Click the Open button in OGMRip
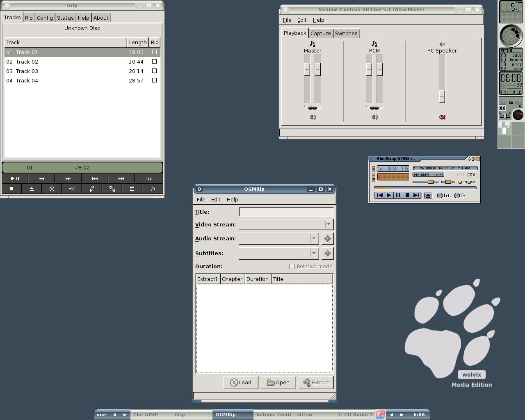This screenshot has height=420, width=525. pyautogui.click(x=278, y=382)
